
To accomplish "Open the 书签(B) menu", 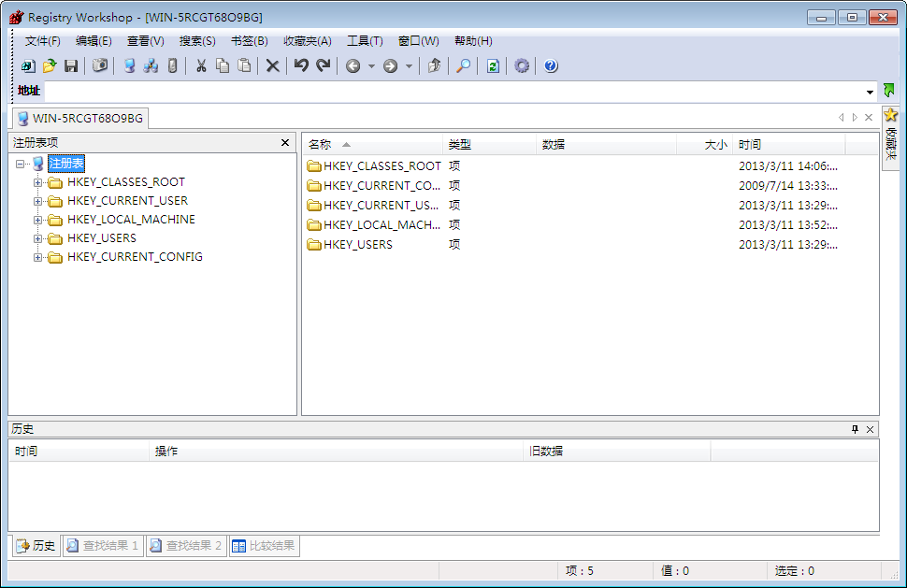I will pos(250,41).
